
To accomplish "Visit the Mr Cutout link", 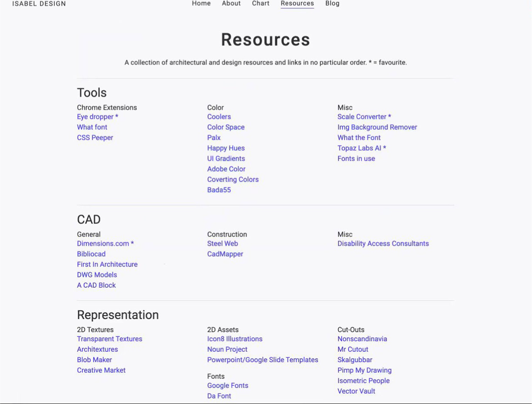I will click(352, 349).
